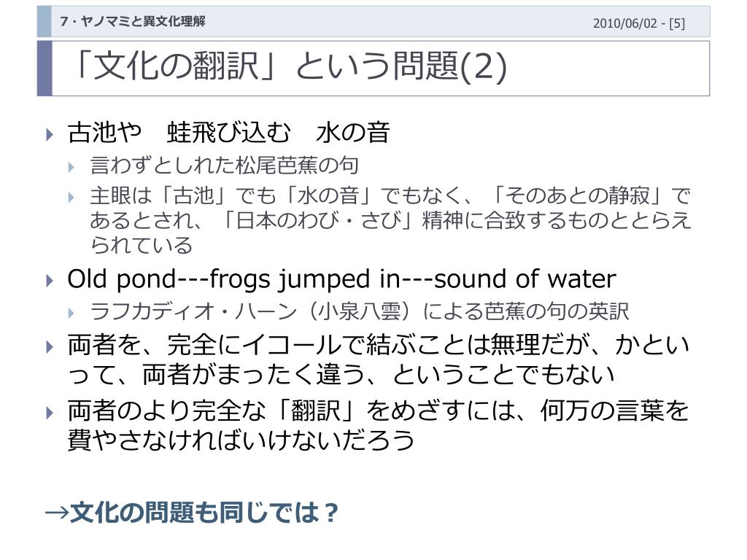This screenshot has height=560, width=747.
Task: Click the purple accent block beside slide title
Action: click(x=44, y=69)
